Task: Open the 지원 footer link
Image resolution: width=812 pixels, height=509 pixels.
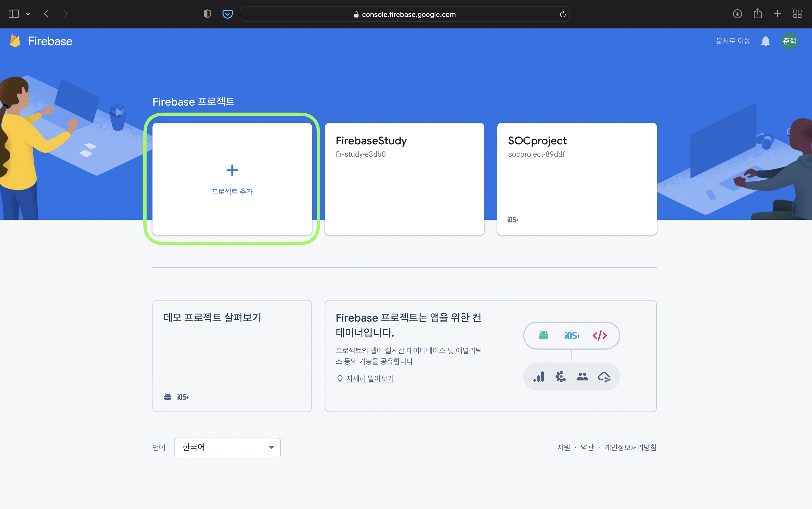Action: (563, 447)
